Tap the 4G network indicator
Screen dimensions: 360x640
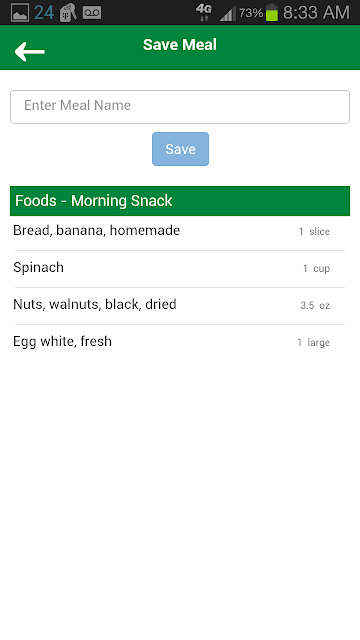[x=204, y=13]
